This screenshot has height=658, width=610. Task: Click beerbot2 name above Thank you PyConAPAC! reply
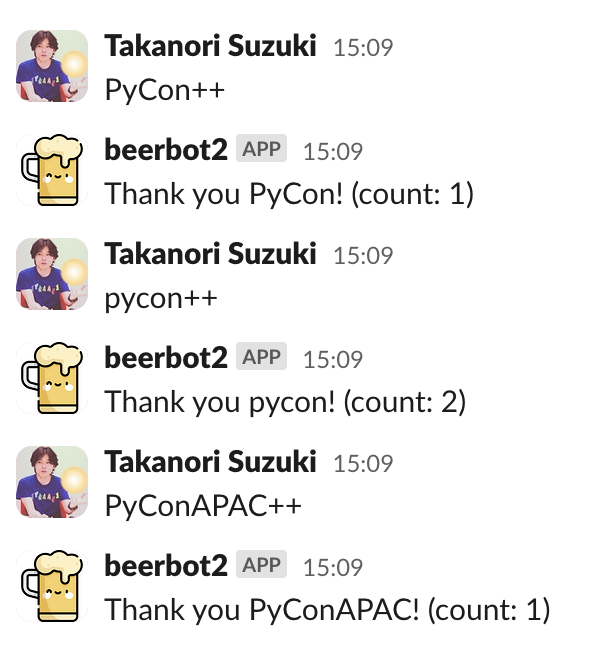(x=166, y=566)
